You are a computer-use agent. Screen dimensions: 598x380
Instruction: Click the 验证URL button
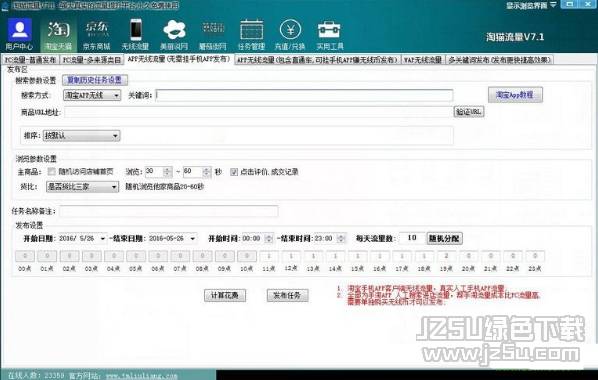469,112
